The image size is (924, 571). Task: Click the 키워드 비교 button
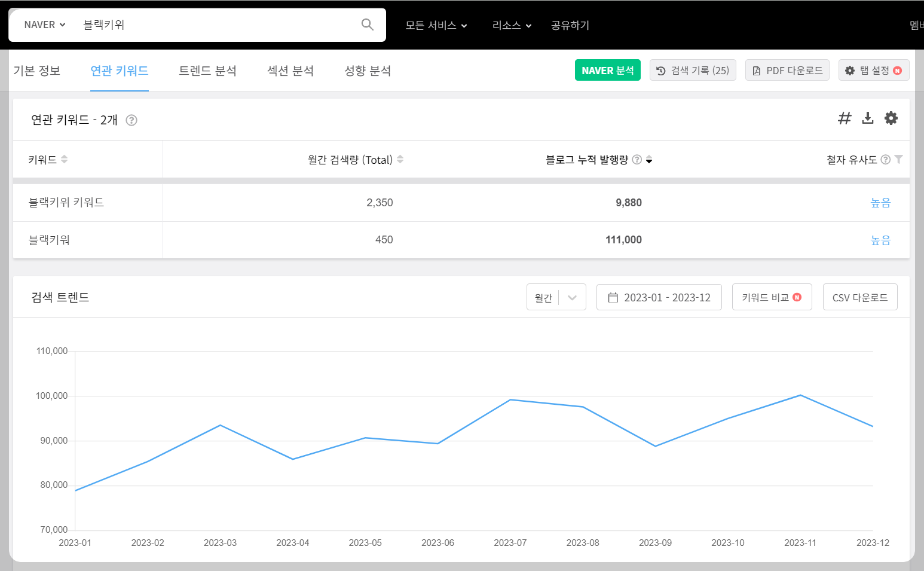pos(772,297)
